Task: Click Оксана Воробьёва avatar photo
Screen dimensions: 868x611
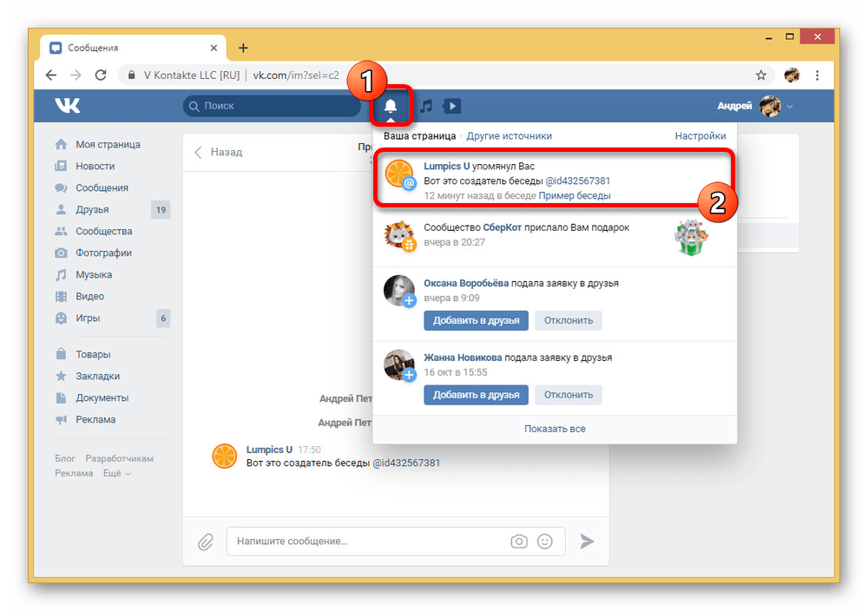Action: coord(399,291)
